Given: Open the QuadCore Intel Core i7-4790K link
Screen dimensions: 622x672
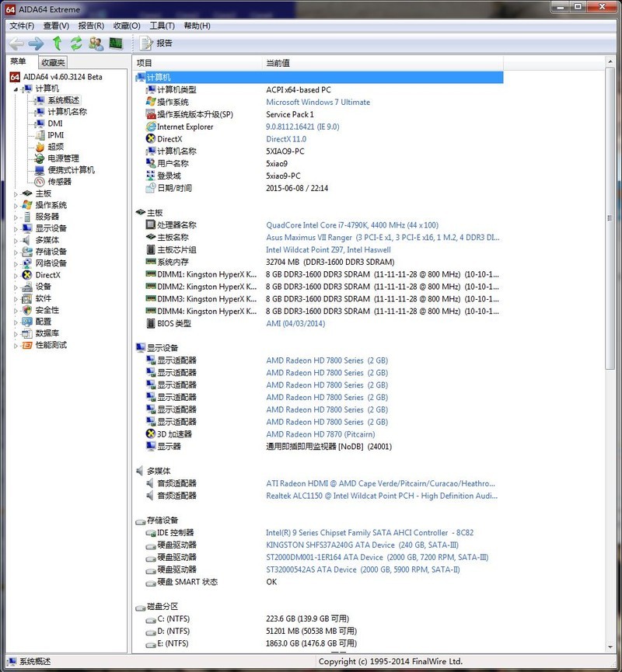Looking at the screenshot, I should pyautogui.click(x=351, y=225).
